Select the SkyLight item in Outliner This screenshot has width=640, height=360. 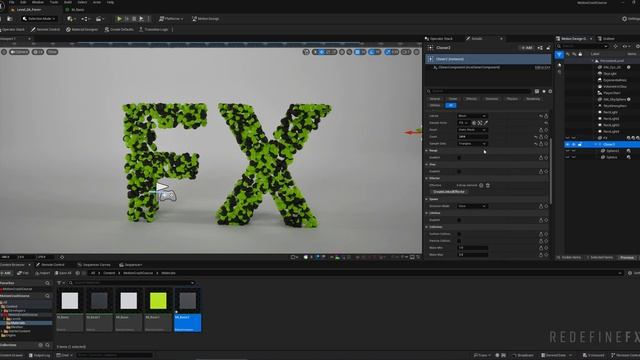pos(610,74)
